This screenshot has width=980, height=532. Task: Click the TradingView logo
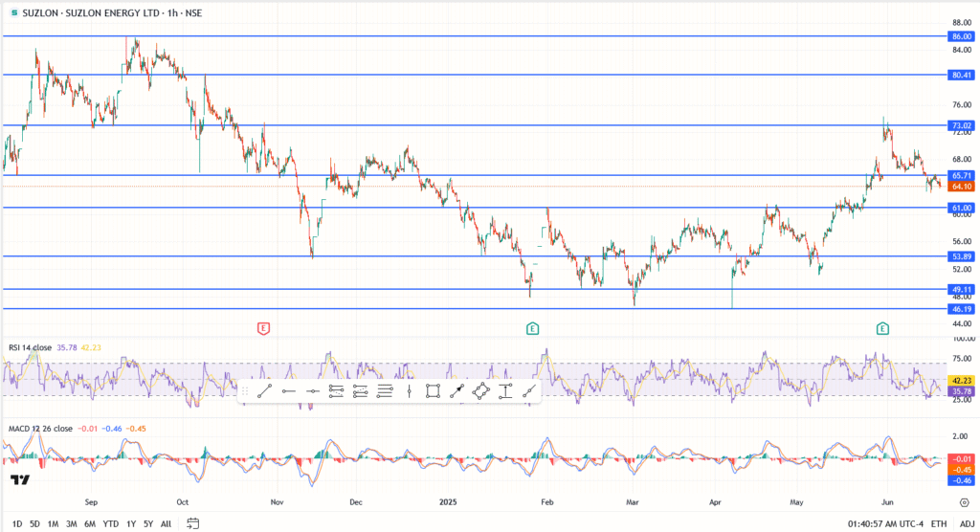[19, 479]
